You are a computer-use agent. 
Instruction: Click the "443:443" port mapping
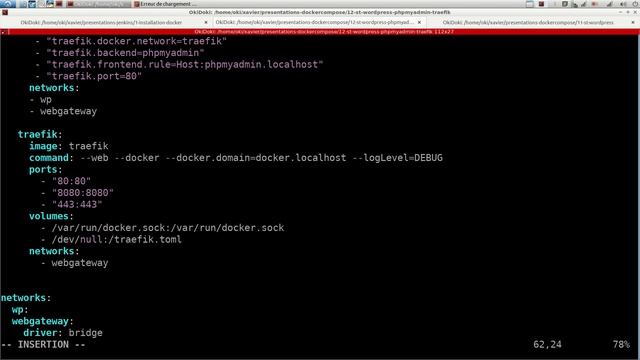(x=77, y=204)
